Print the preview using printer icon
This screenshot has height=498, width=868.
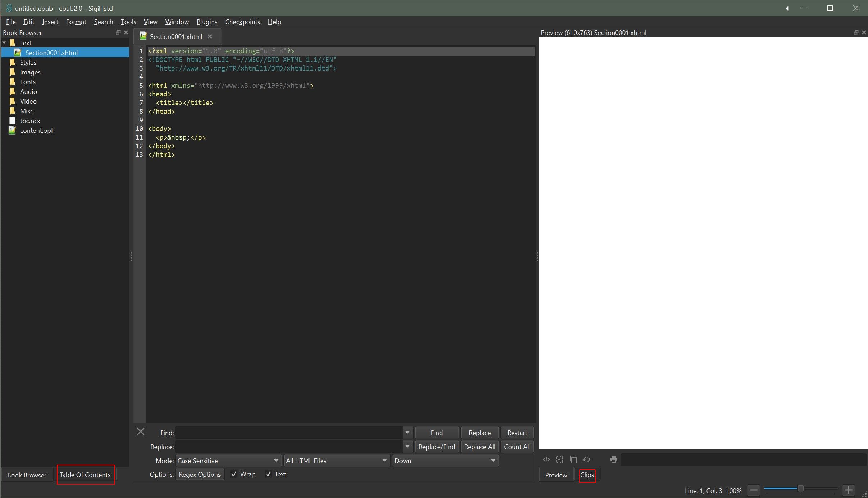point(614,459)
